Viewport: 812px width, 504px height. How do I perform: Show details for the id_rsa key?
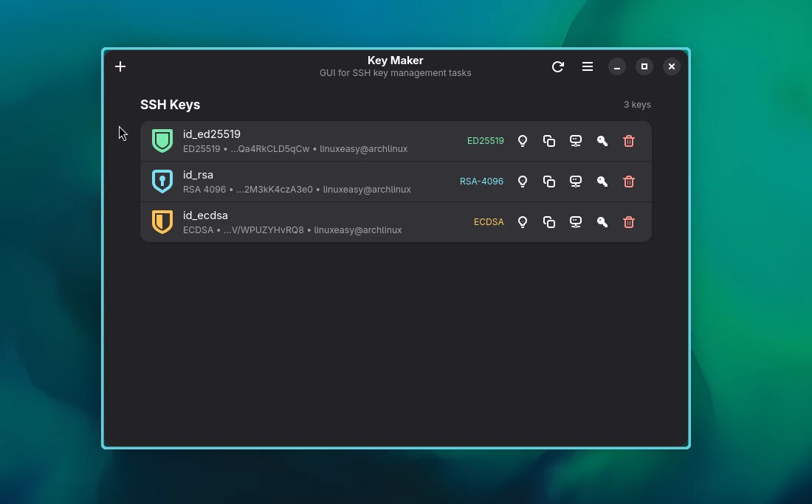click(x=523, y=181)
